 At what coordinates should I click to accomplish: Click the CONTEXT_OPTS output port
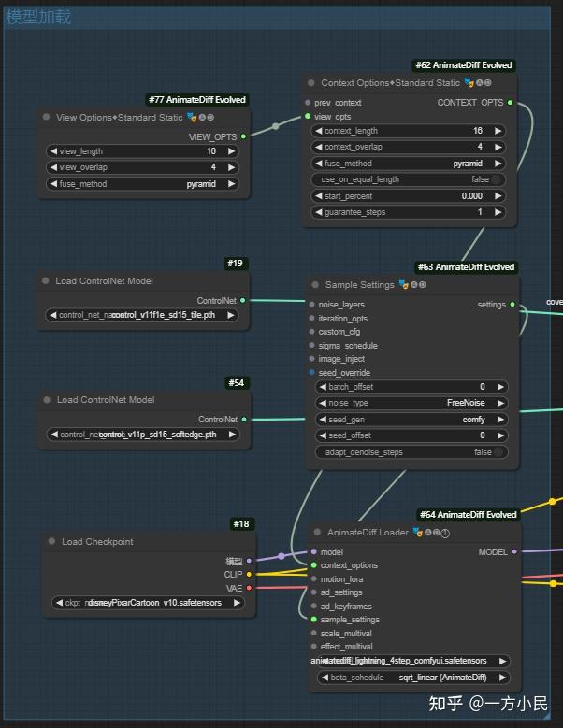pos(510,103)
